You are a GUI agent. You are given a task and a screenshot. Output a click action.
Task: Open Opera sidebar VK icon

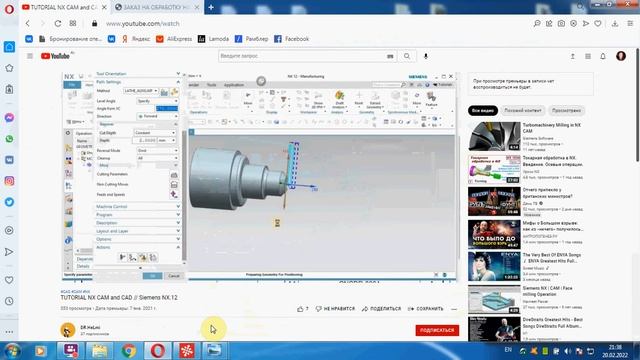[x=9, y=160]
